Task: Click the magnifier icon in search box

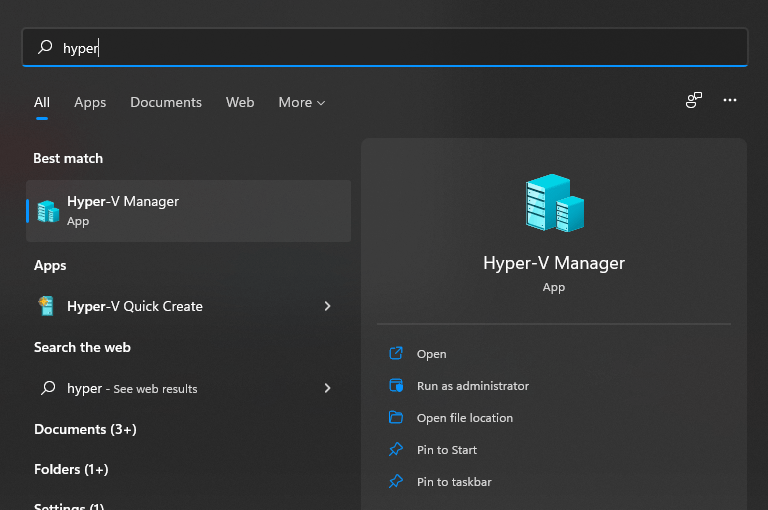Action: tap(45, 47)
